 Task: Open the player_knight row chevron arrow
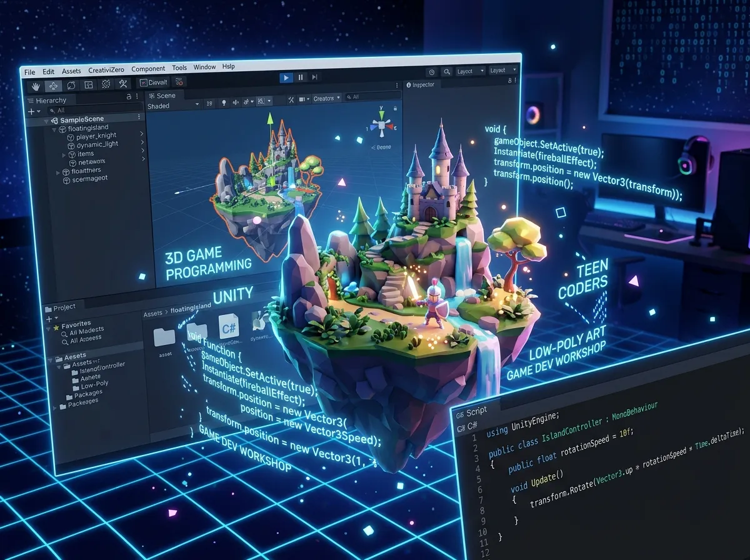pyautogui.click(x=142, y=134)
